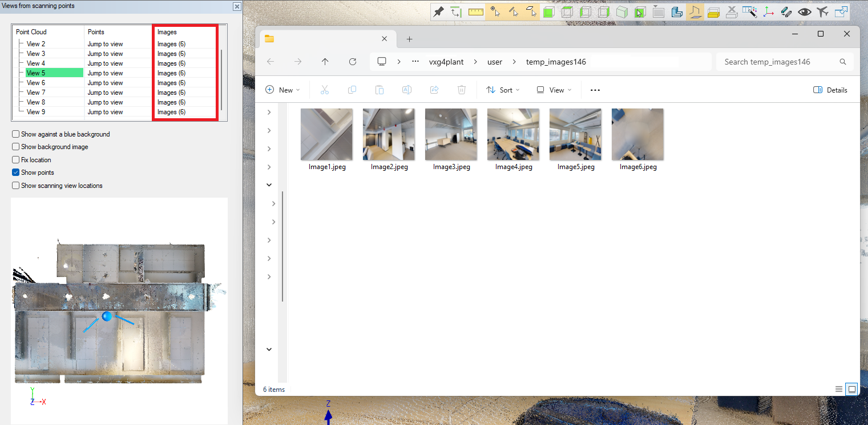Uncheck the Show points checkbox
The height and width of the screenshot is (425, 868).
coord(16,173)
